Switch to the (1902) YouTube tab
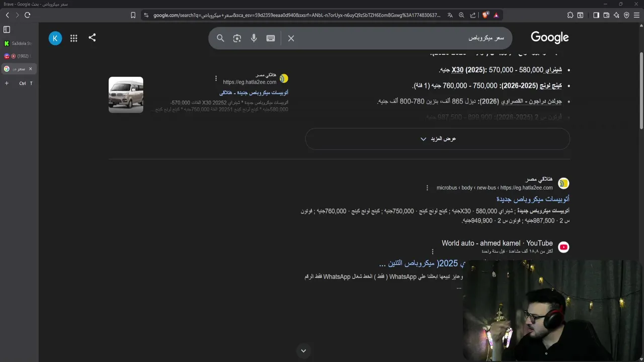Screen dimensions: 644x362 (19, 56)
